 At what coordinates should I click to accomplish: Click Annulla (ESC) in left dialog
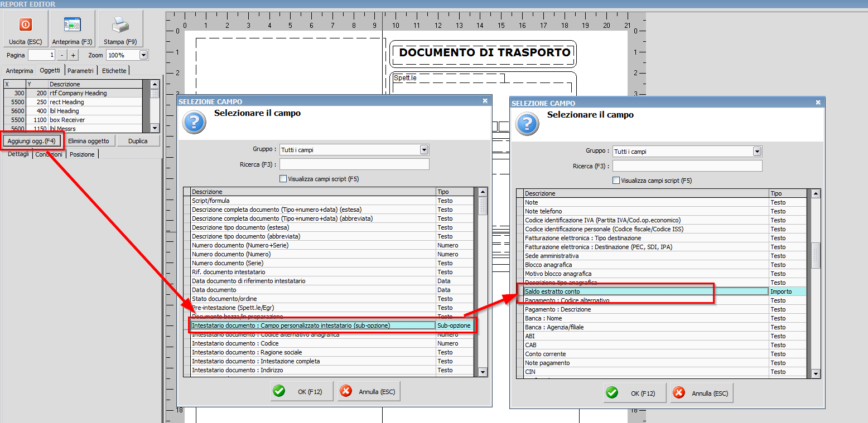point(369,392)
